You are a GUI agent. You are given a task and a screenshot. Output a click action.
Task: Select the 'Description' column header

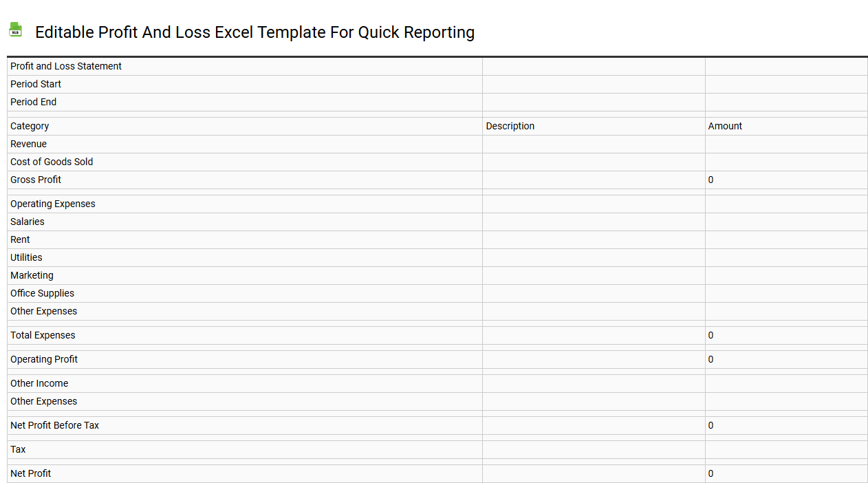click(x=510, y=126)
